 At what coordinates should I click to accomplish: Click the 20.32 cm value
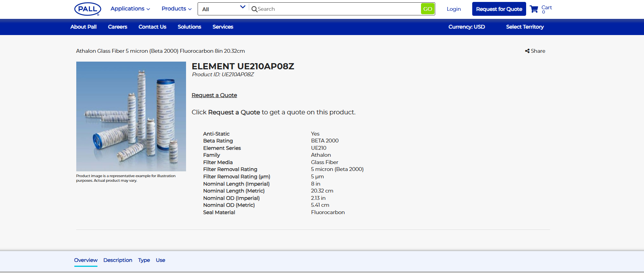pyautogui.click(x=322, y=191)
